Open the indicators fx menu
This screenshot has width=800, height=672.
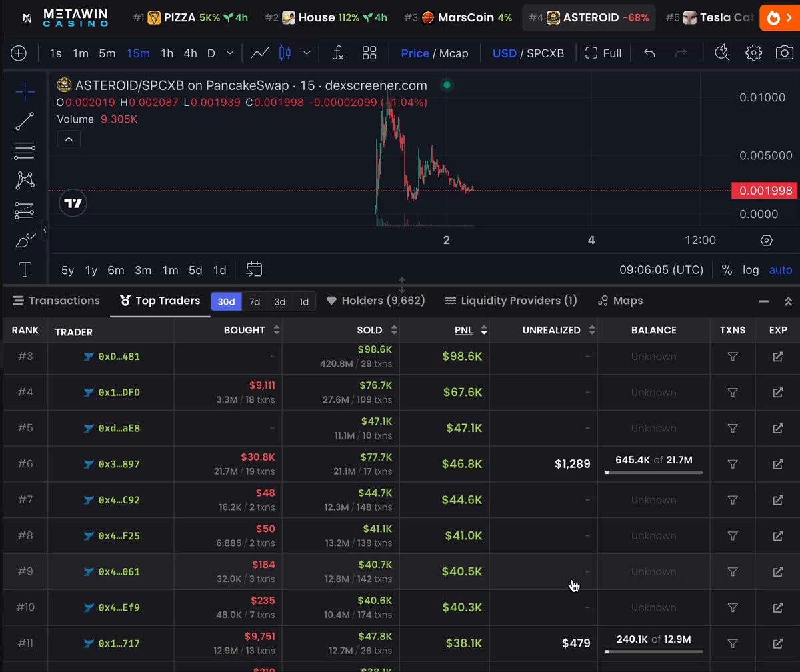pos(338,53)
